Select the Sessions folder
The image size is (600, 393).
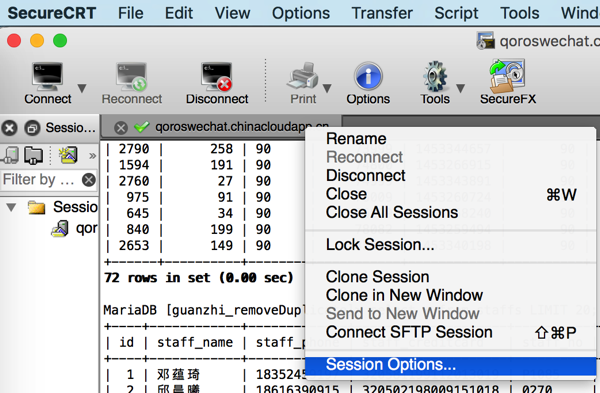coord(63,207)
